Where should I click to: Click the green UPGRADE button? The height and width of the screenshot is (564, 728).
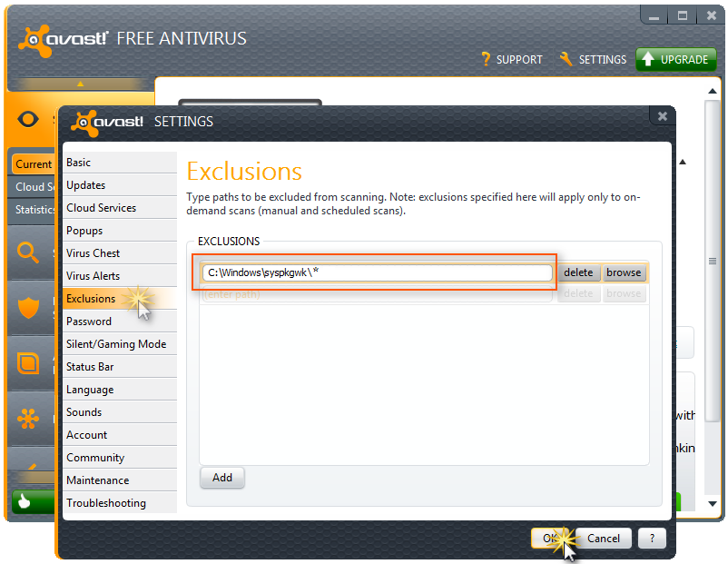676,59
